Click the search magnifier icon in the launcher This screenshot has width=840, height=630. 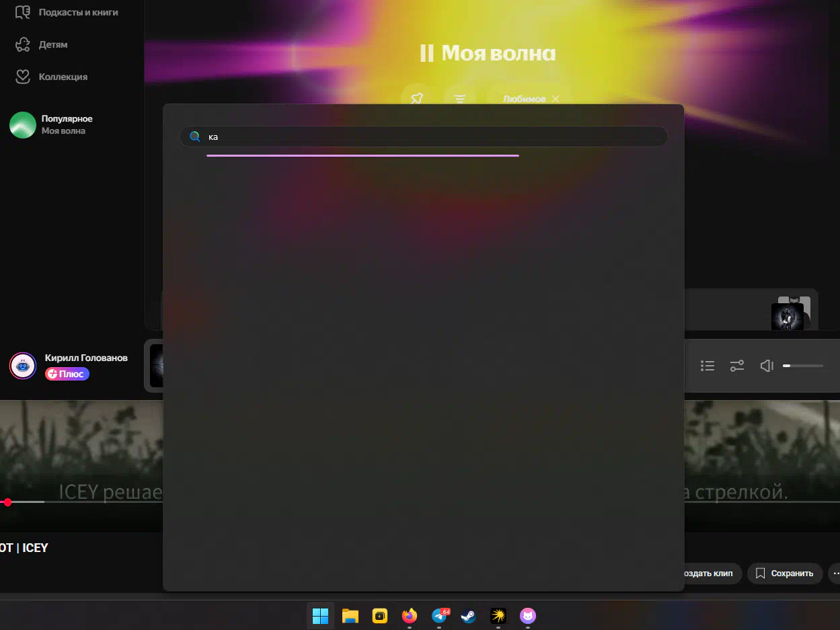point(195,136)
